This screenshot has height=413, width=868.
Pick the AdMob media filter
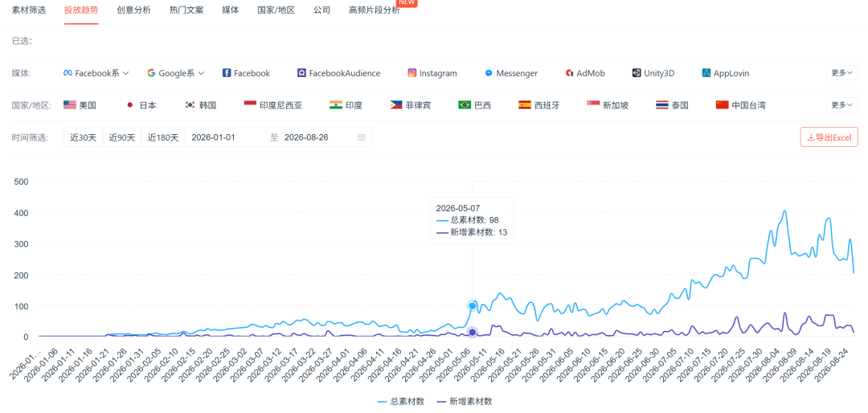tap(584, 73)
